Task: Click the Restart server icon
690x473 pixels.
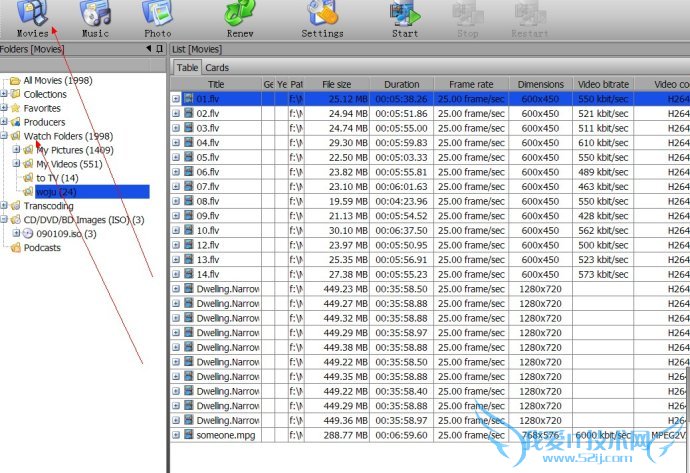Action: 530,14
